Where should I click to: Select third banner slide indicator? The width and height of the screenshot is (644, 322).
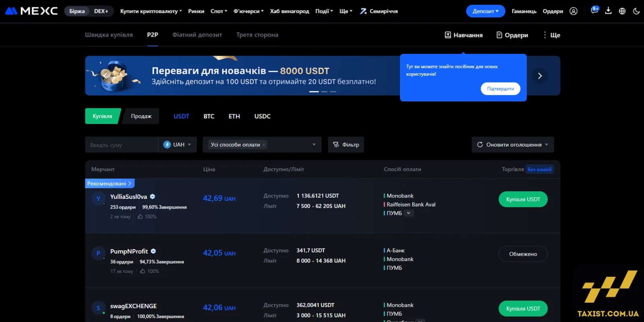(333, 92)
